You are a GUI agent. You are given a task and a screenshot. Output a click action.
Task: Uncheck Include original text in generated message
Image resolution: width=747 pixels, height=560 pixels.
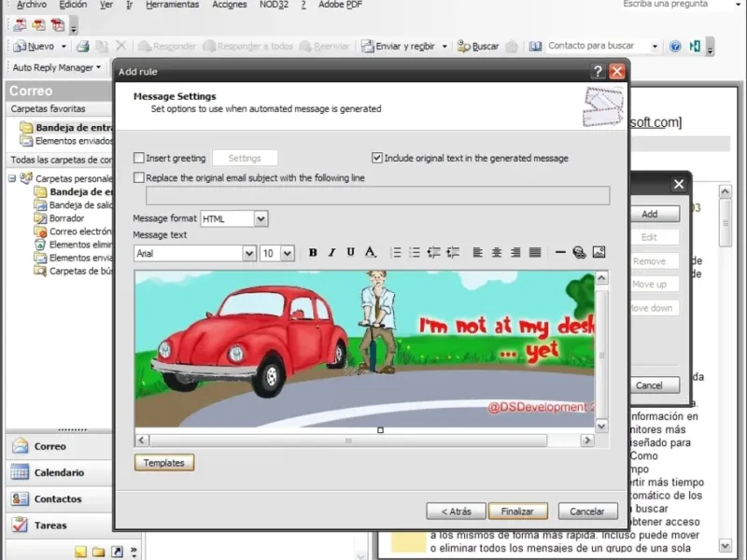(377, 159)
